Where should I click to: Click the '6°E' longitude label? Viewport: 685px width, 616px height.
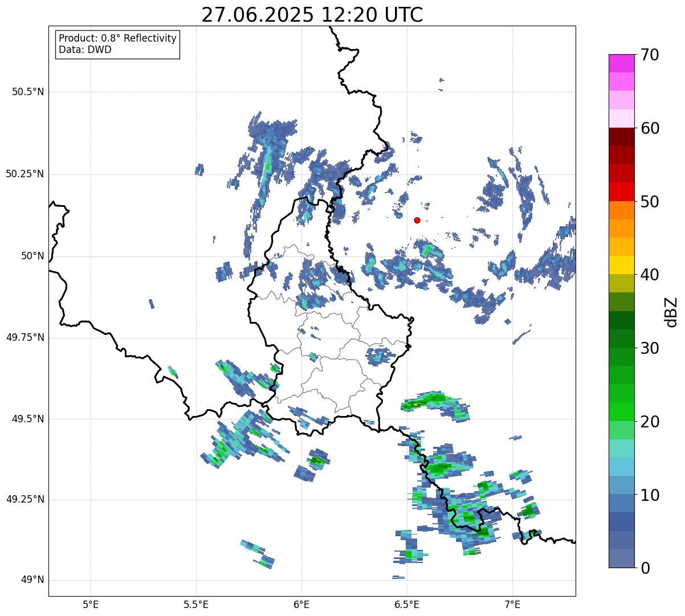pos(301,604)
